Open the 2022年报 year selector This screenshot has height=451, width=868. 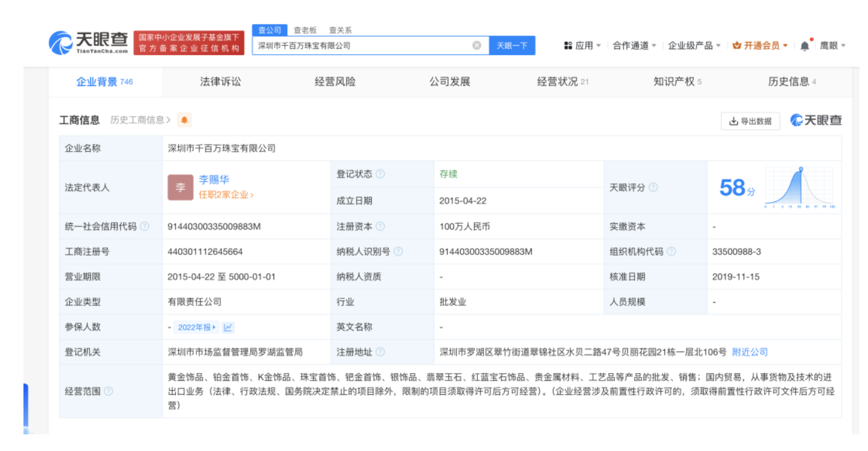(196, 327)
